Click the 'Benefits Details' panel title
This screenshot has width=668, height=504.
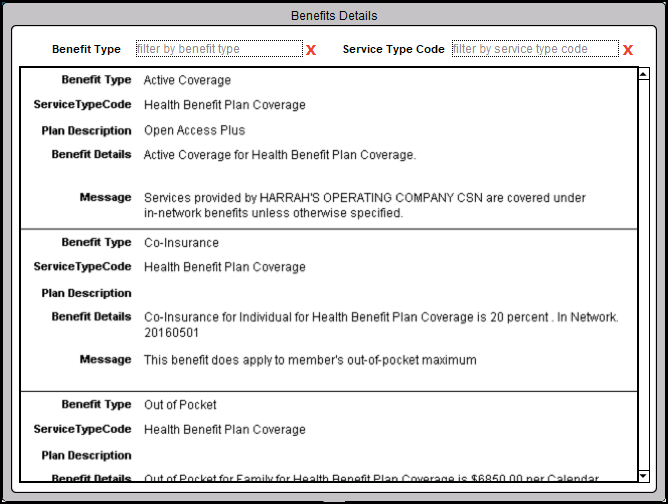coord(334,16)
